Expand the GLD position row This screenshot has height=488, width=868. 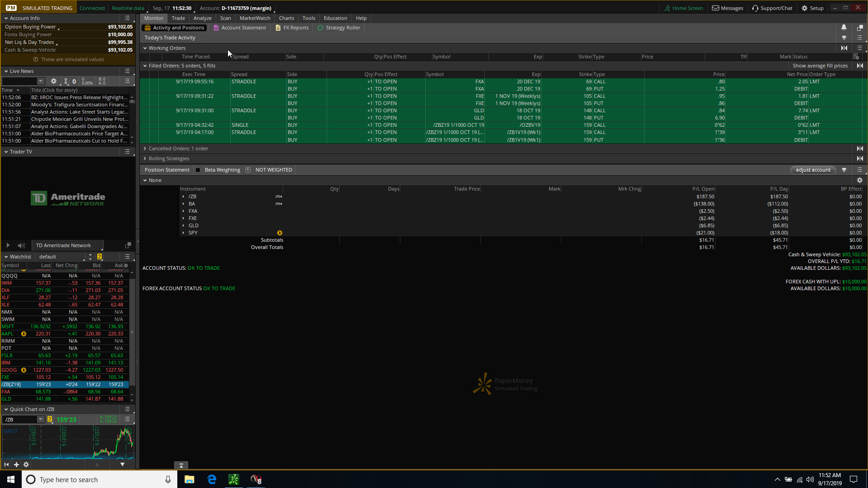[183, 225]
